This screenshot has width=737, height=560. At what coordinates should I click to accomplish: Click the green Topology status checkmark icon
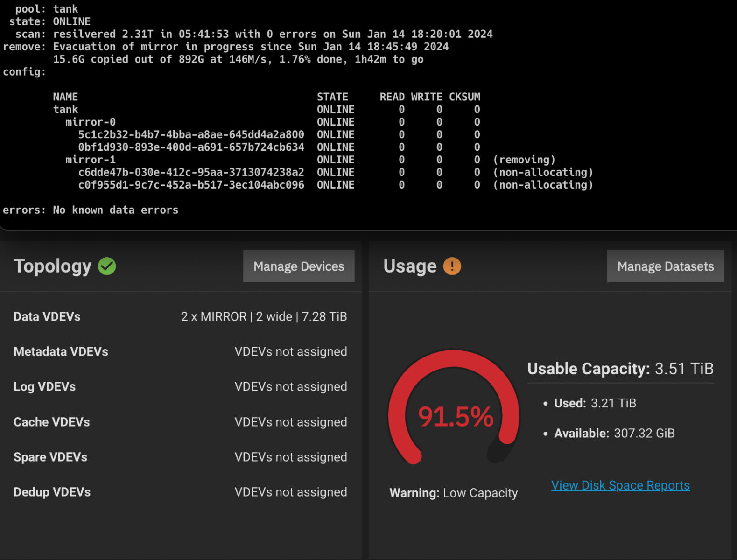(x=107, y=266)
